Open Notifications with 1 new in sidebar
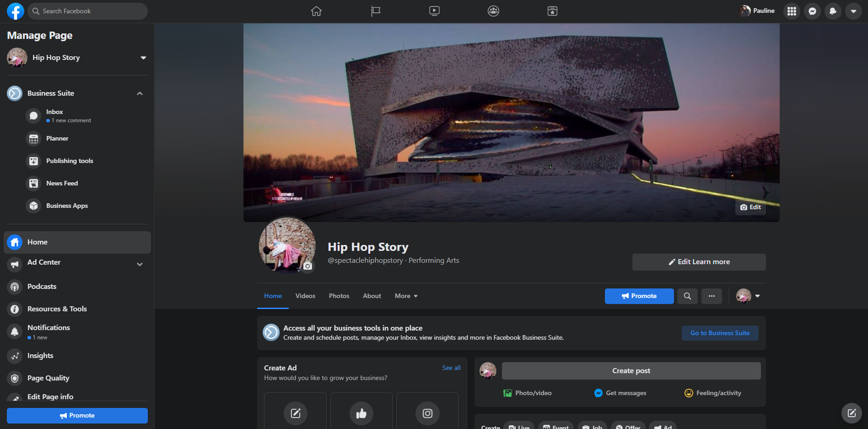 click(x=77, y=331)
